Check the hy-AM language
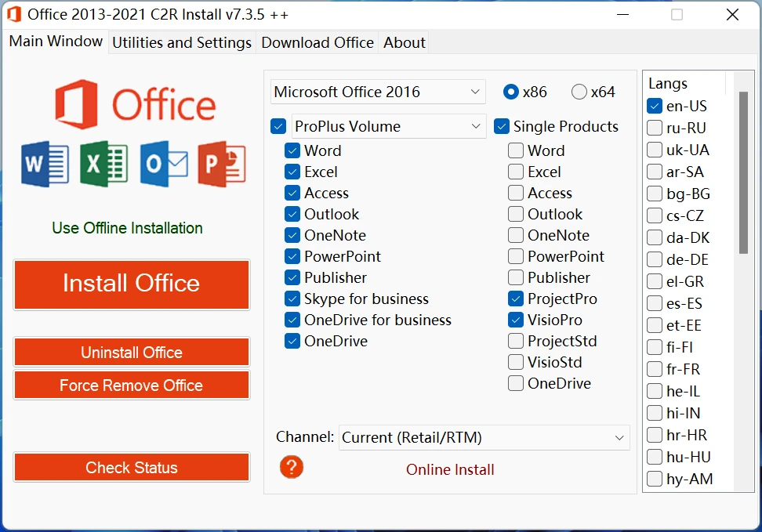This screenshot has height=532, width=762. (x=655, y=479)
